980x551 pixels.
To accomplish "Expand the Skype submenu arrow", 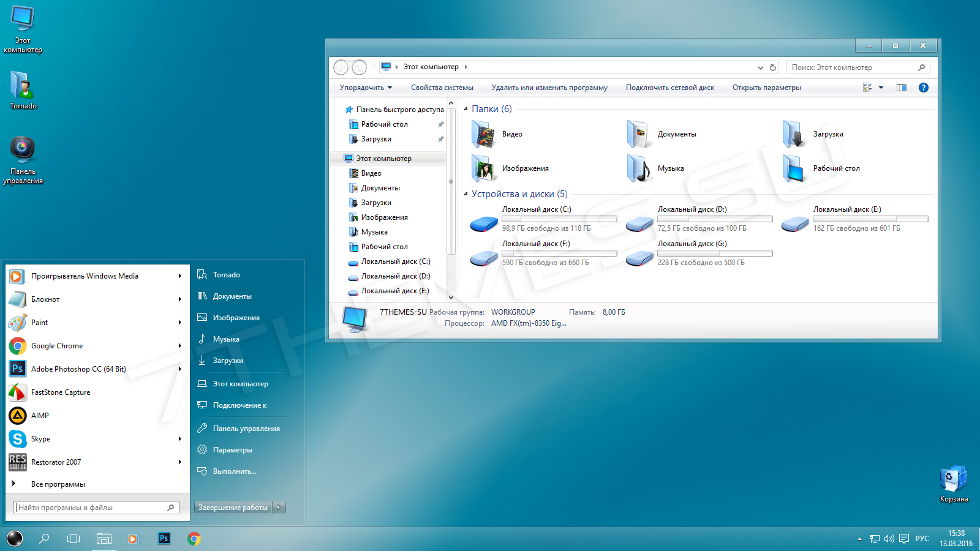I will 179,439.
